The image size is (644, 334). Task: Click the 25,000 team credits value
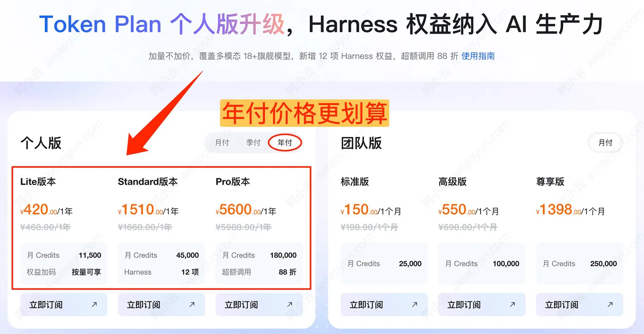pos(410,264)
